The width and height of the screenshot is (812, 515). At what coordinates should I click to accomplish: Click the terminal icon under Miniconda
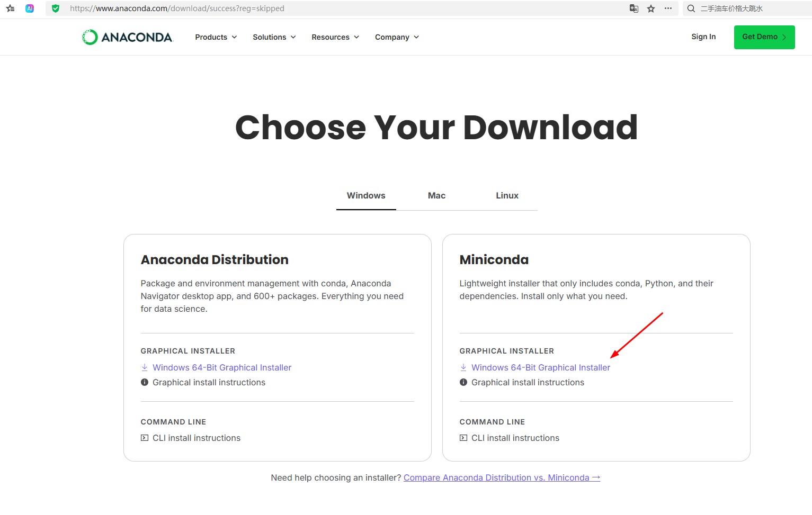[463, 438]
